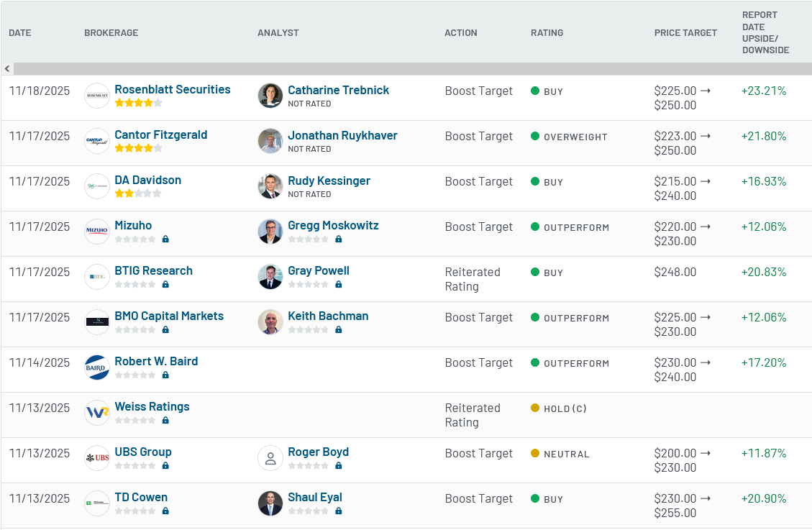This screenshot has height=530, width=812.
Task: Open analyst Rudy Kessinger's profile link
Action: pyautogui.click(x=329, y=181)
